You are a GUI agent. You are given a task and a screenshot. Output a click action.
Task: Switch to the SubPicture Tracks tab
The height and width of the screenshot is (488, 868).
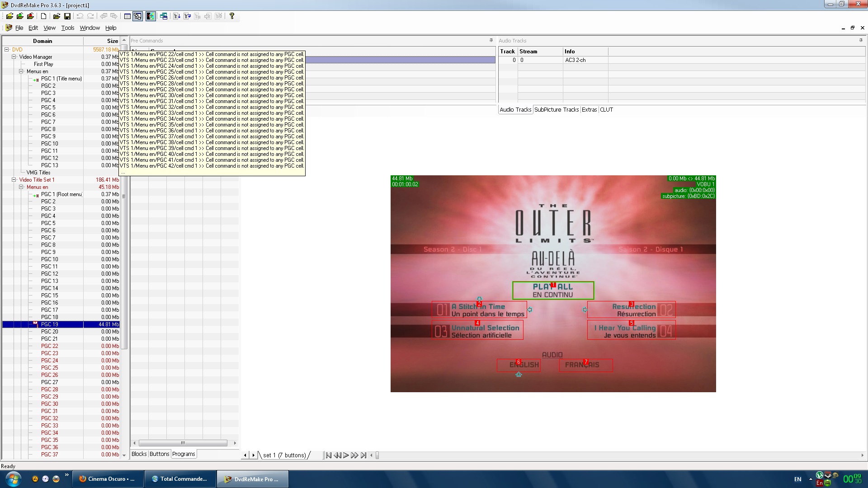click(556, 110)
